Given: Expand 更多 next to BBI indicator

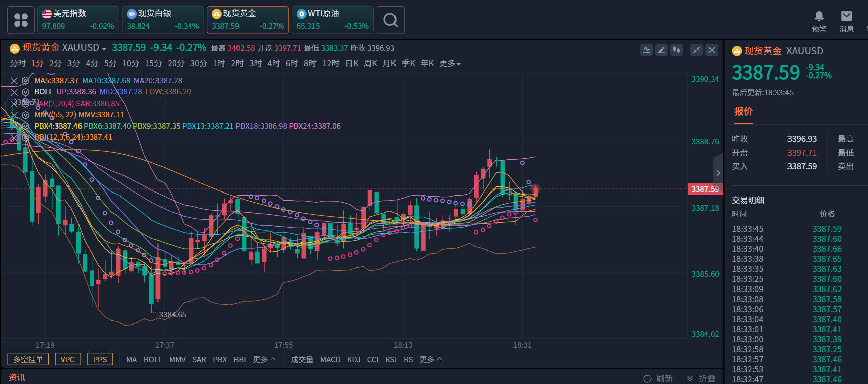Looking at the screenshot, I should pyautogui.click(x=264, y=360).
